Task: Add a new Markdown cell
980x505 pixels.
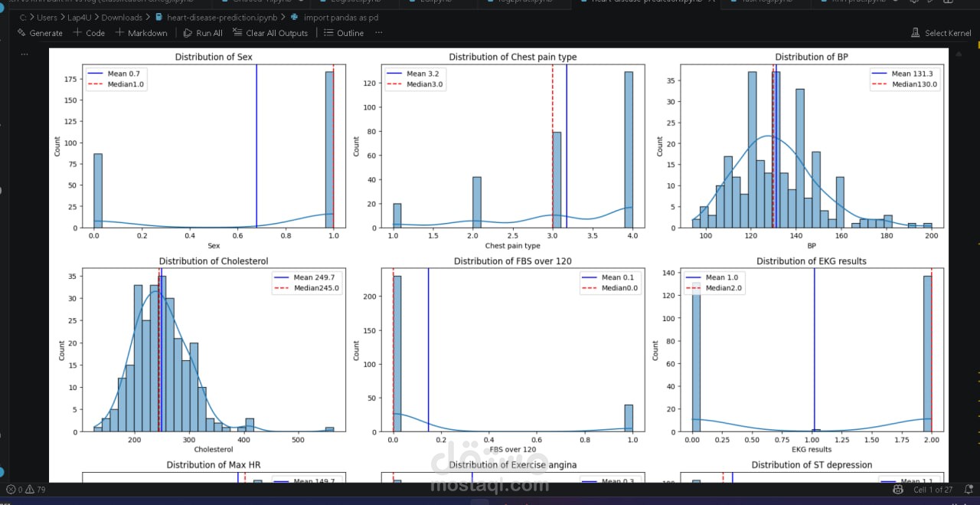Action: click(141, 33)
